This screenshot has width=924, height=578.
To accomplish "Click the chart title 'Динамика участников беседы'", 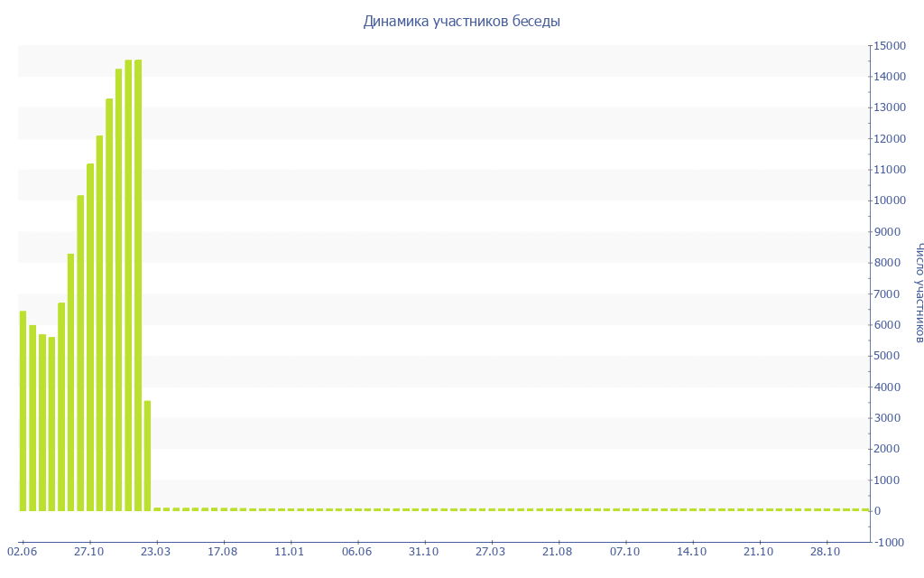I will click(x=461, y=21).
